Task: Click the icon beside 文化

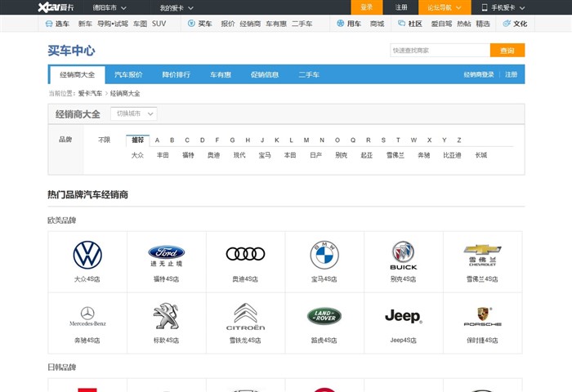Action: click(507, 24)
